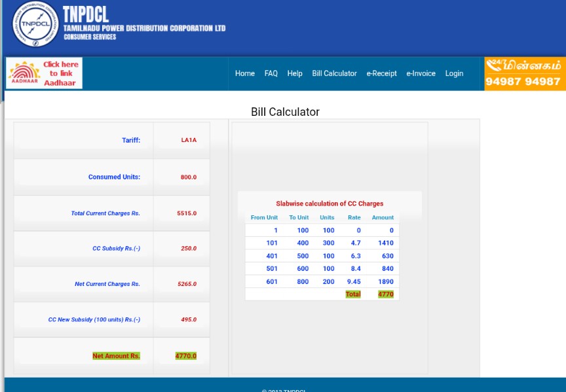Select amount 1890 in slab table
566x392 pixels.
click(386, 281)
